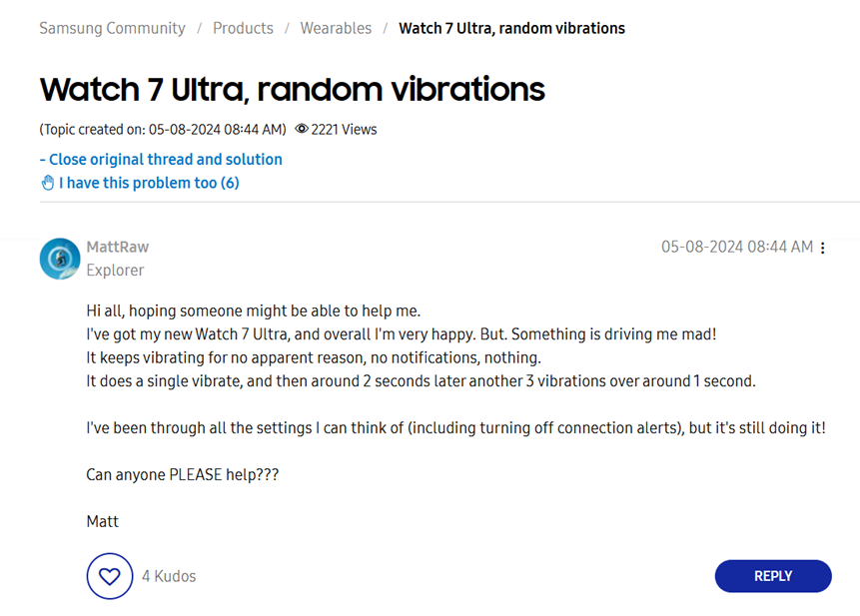Click the "Can anyone PLEASE help???" line
The image size is (860, 616).
[x=183, y=474]
